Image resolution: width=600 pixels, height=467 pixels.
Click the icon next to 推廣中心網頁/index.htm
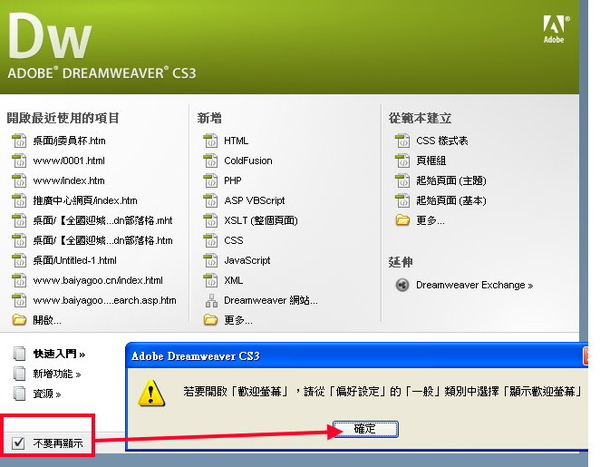(19, 201)
